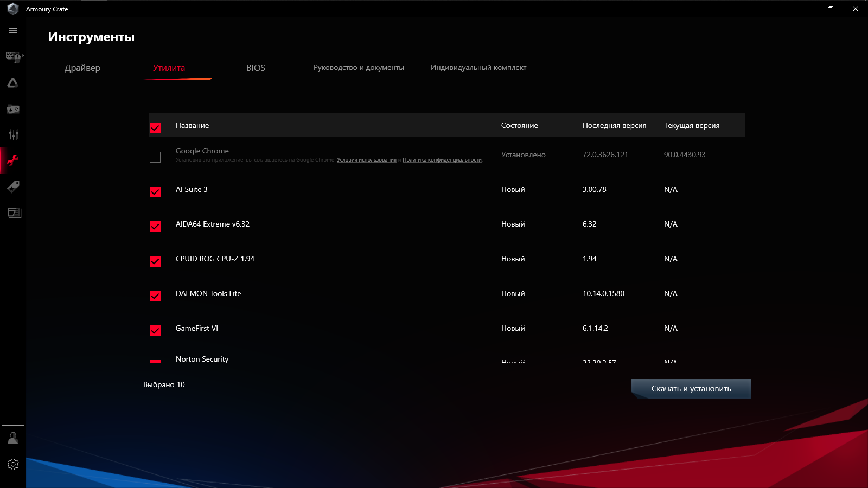
Task: Select CPUID ROG CPU-Z 1.94 entry
Action: click(x=215, y=259)
